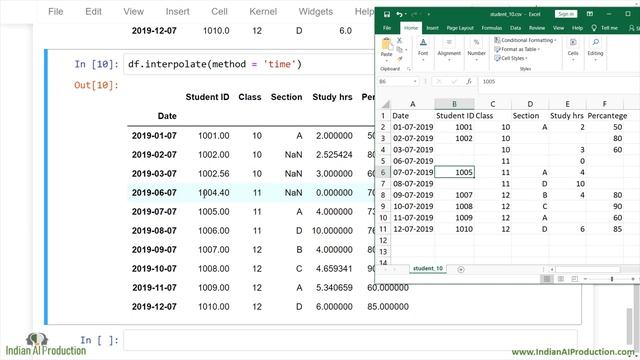This screenshot has width=640, height=360.
Task: Select row 6 header in Excel
Action: pos(383,172)
